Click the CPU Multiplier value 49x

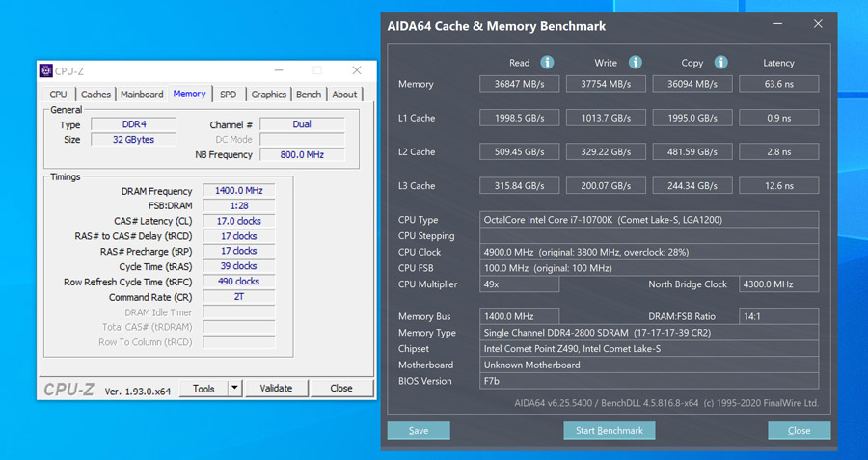coord(519,284)
